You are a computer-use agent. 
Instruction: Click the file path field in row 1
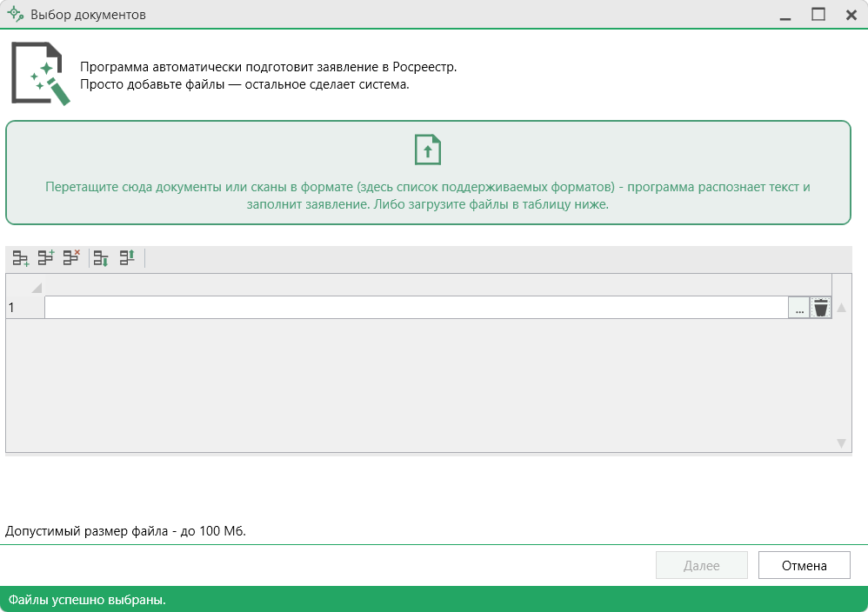[x=416, y=308]
